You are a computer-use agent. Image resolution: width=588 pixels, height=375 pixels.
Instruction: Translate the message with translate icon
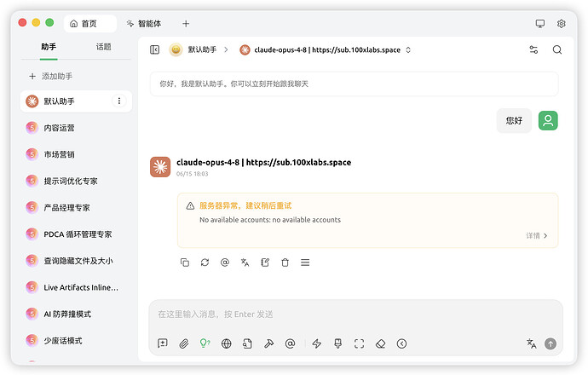point(245,262)
